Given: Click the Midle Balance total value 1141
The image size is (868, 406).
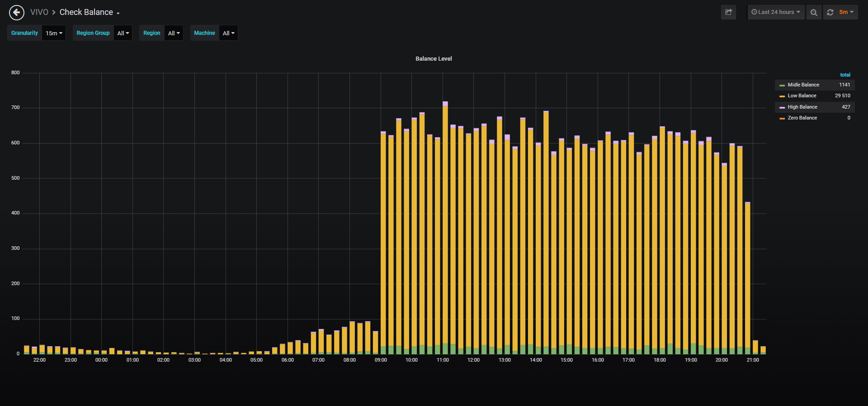Looking at the screenshot, I should 844,85.
